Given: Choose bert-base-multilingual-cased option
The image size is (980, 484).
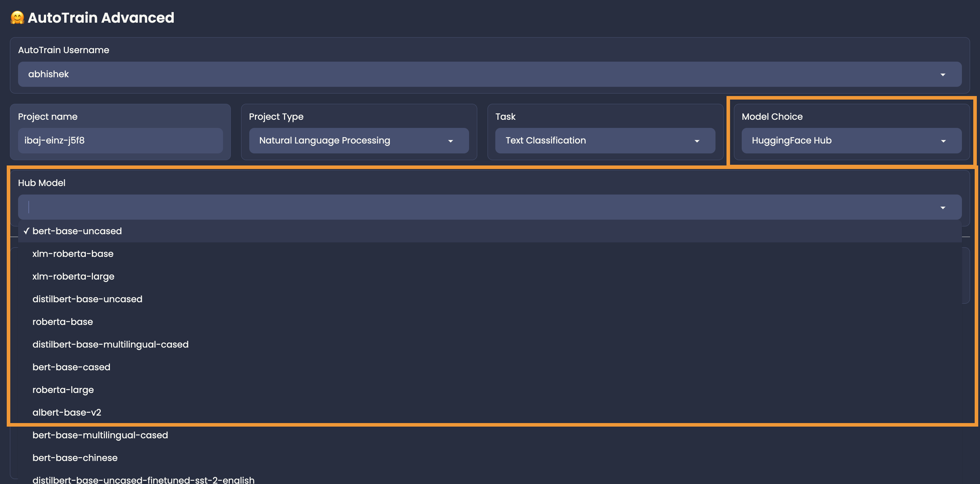Looking at the screenshot, I should (x=100, y=435).
